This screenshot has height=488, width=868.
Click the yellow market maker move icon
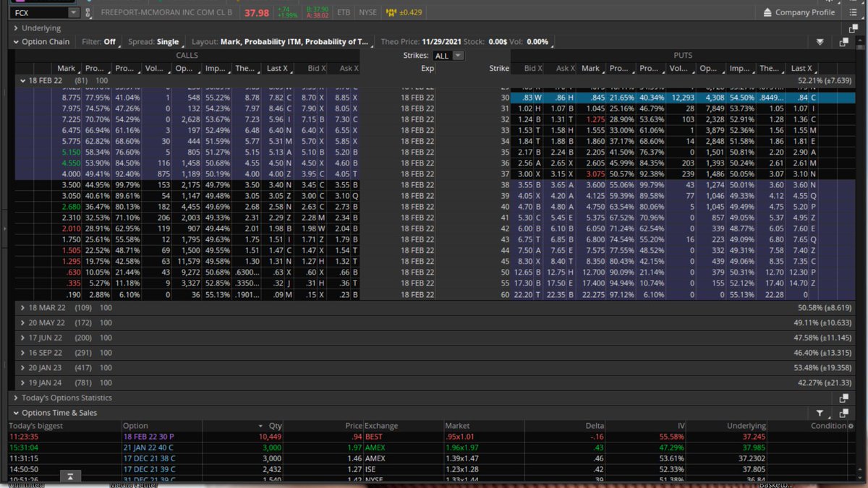[391, 12]
